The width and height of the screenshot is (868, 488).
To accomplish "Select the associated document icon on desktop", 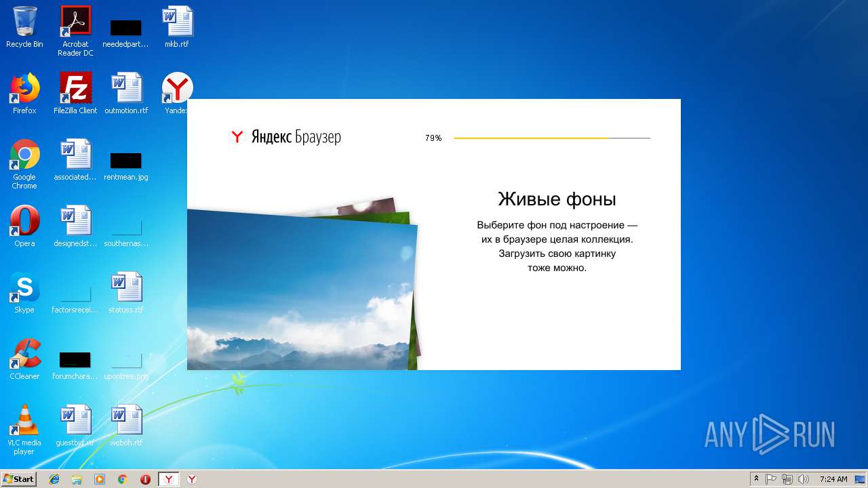I will (75, 160).
